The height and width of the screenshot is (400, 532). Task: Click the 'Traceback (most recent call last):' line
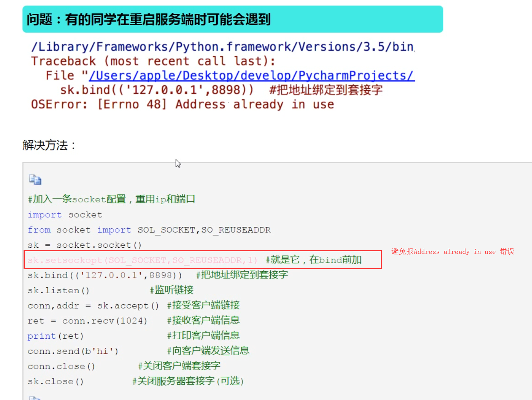tap(153, 61)
